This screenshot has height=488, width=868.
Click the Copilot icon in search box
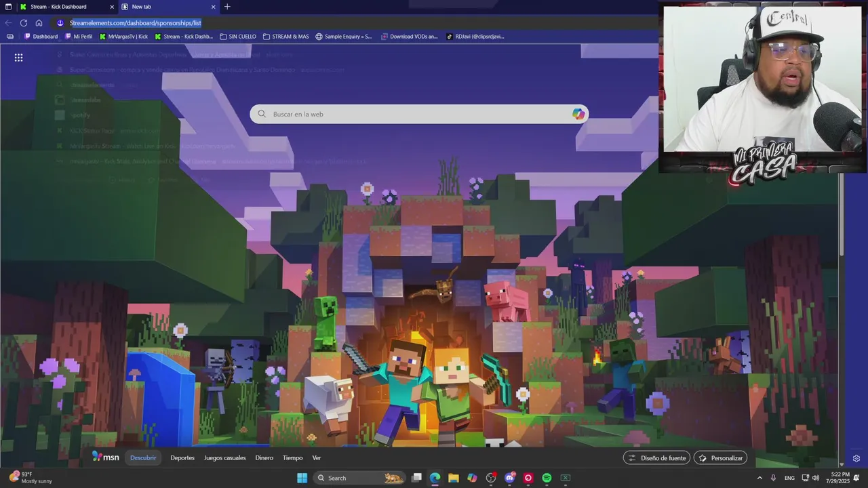pyautogui.click(x=578, y=114)
